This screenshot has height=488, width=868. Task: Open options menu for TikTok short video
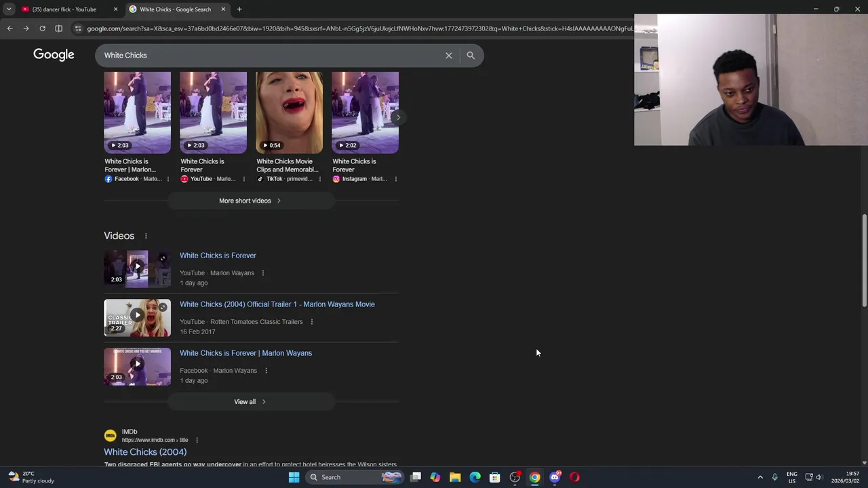coord(320,179)
